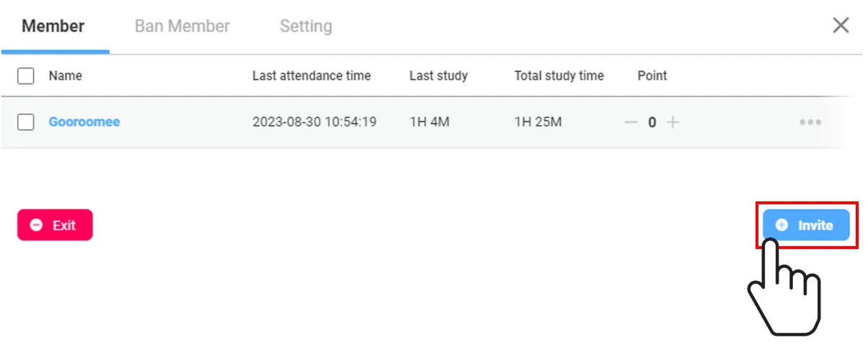Open more options for Gooroomee row
Screen dimensions: 868x358
pos(810,123)
